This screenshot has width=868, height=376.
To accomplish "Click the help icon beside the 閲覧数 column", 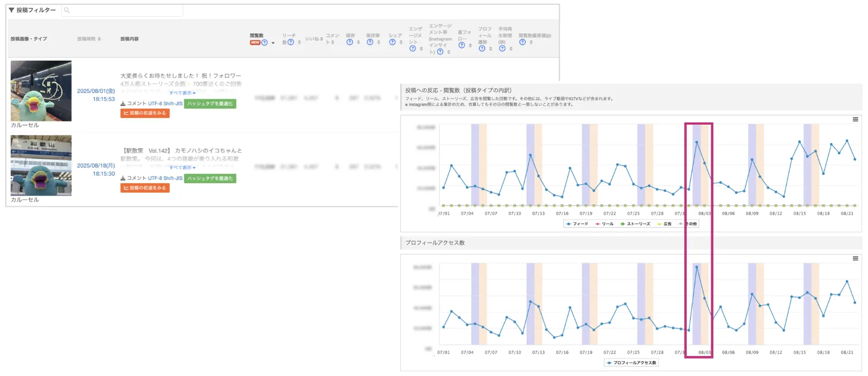I will pyautogui.click(x=265, y=43).
